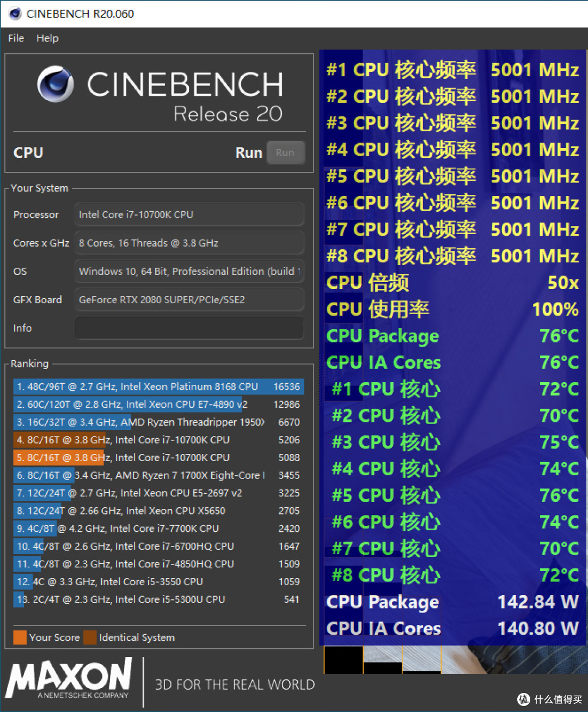Select the Core i5-5300U ranking entry
The width and height of the screenshot is (588, 712).
tap(158, 599)
